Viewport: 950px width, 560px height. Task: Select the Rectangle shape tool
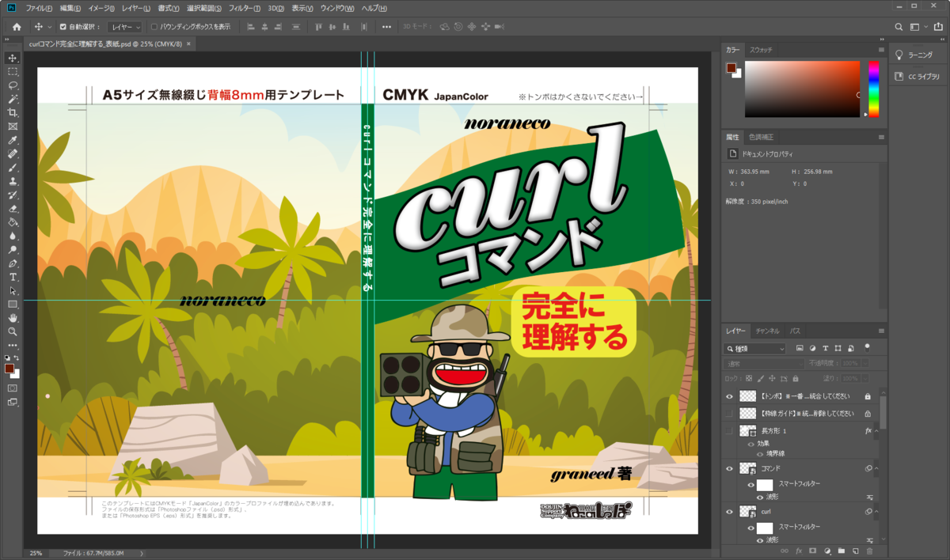click(x=13, y=304)
